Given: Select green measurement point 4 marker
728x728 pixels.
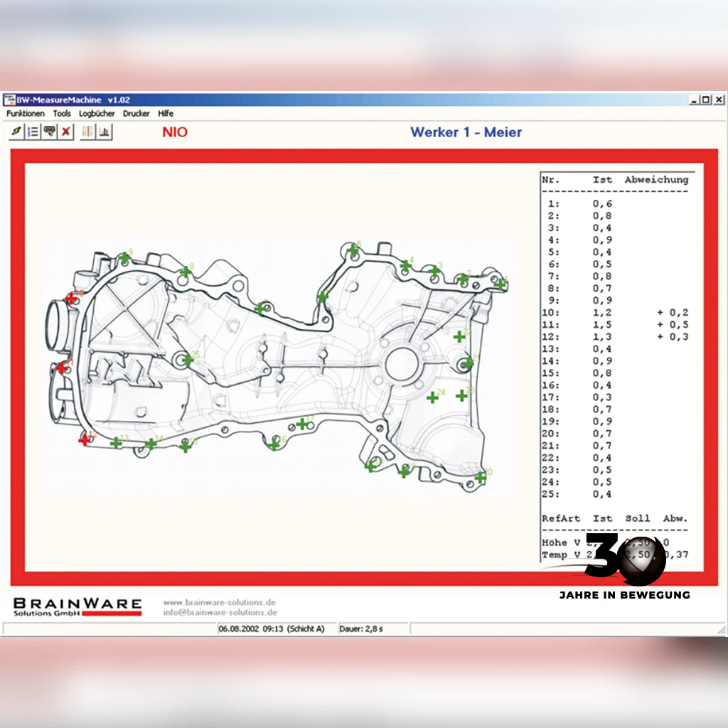Looking at the screenshot, I should tap(406, 266).
